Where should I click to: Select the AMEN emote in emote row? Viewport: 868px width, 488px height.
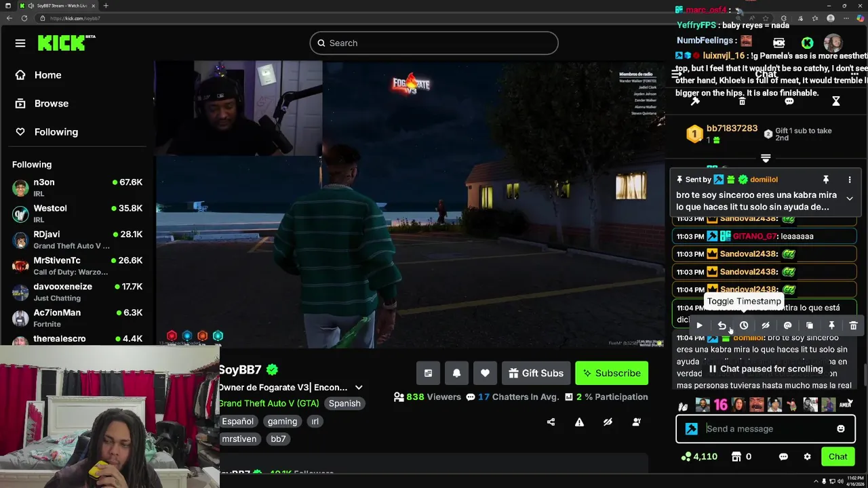click(x=846, y=405)
